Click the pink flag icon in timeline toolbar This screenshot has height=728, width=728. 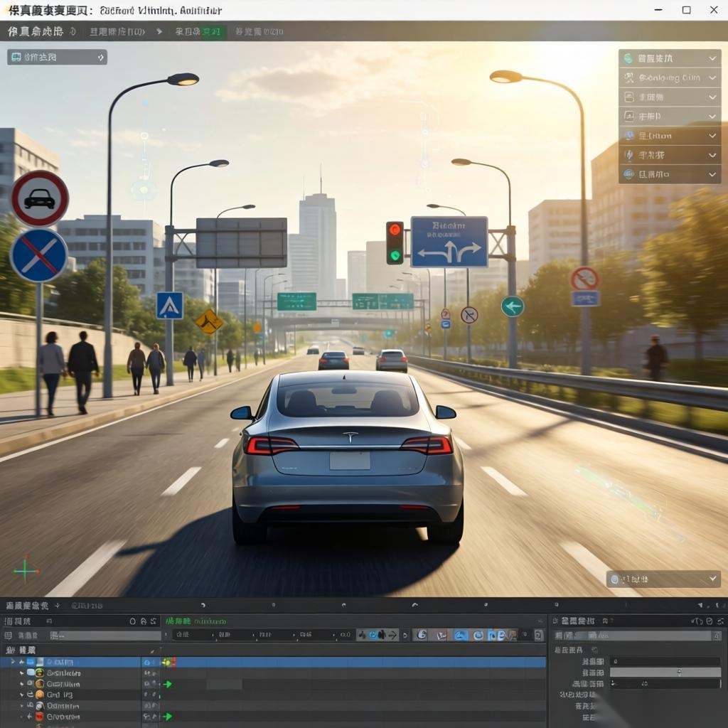click(441, 635)
